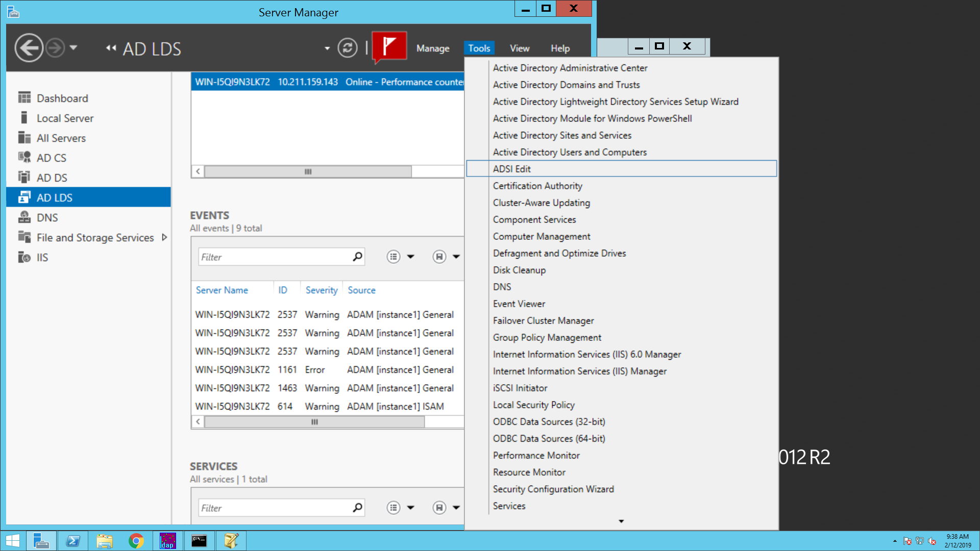Expand File and Storage Services arrow
980x551 pixels.
pyautogui.click(x=164, y=237)
